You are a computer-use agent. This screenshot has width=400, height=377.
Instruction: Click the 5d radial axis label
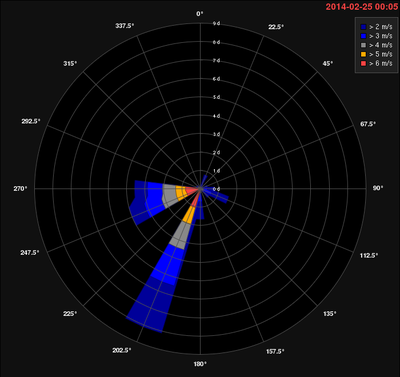(x=216, y=97)
